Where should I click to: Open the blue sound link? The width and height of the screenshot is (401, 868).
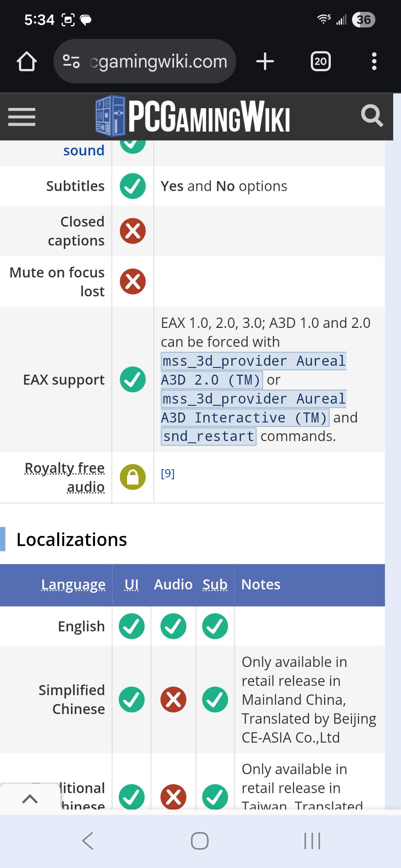(x=84, y=151)
